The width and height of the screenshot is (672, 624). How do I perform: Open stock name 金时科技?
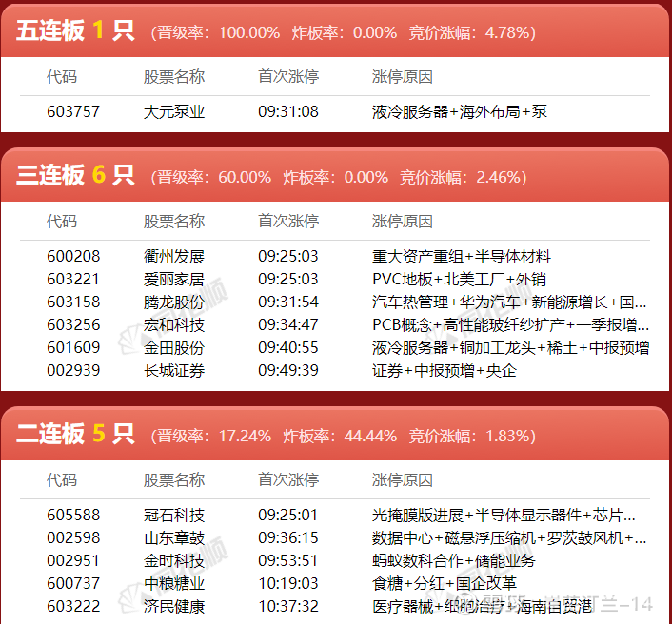tap(174, 560)
